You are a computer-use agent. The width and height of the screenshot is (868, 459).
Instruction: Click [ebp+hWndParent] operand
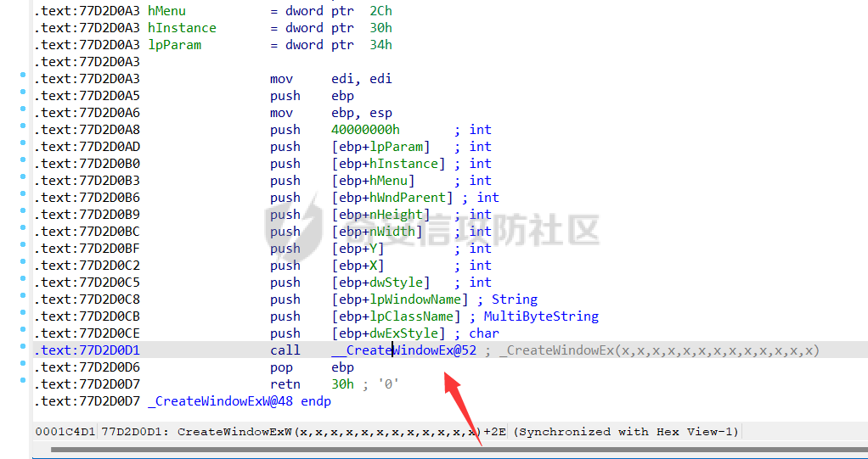click(392, 198)
